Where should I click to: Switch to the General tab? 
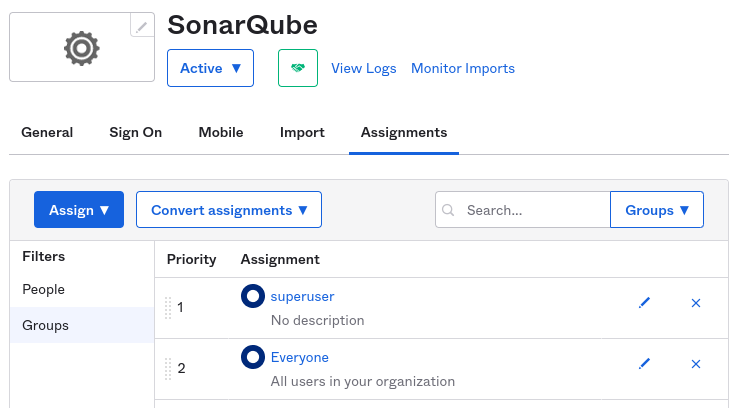(47, 132)
